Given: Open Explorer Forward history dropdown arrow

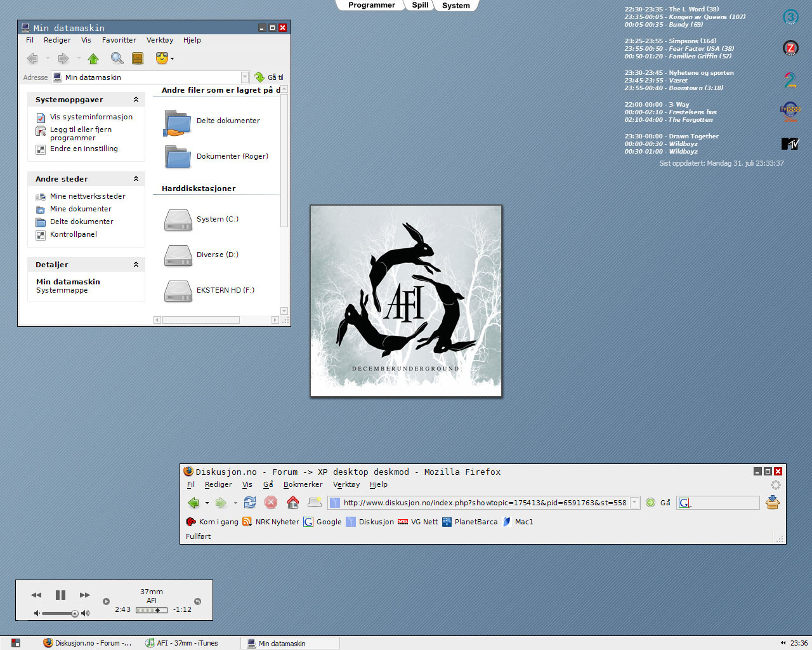Looking at the screenshot, I should click(79, 58).
